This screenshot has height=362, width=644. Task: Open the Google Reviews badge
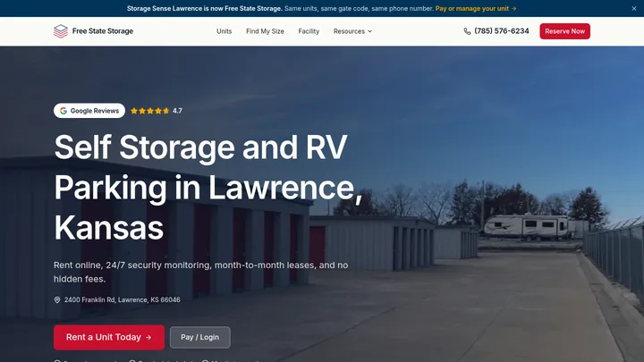(x=89, y=111)
